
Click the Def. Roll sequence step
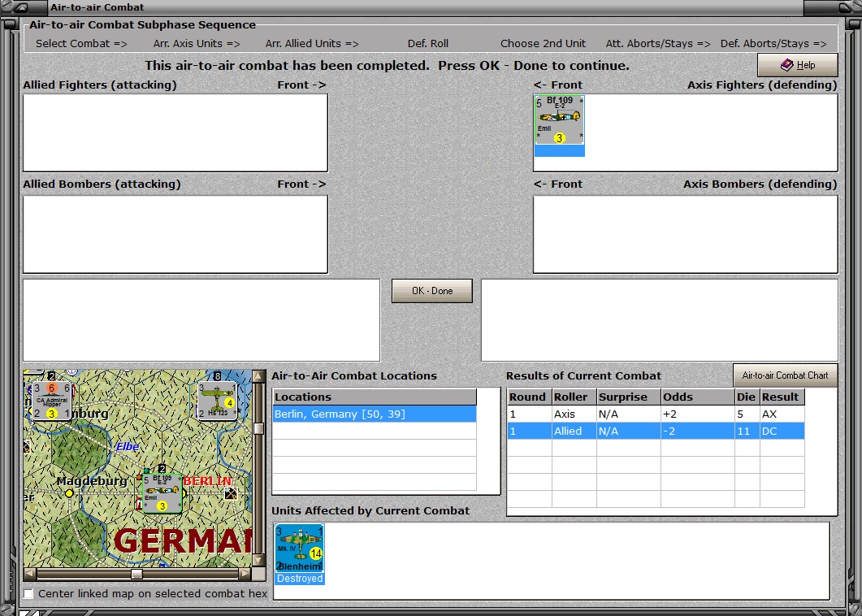click(428, 43)
